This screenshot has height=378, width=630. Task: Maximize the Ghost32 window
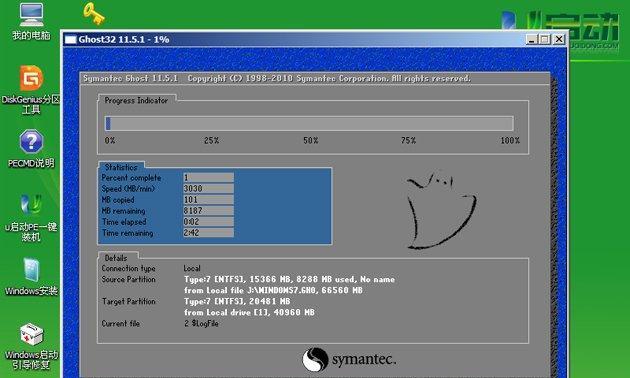pyautogui.click(x=545, y=39)
